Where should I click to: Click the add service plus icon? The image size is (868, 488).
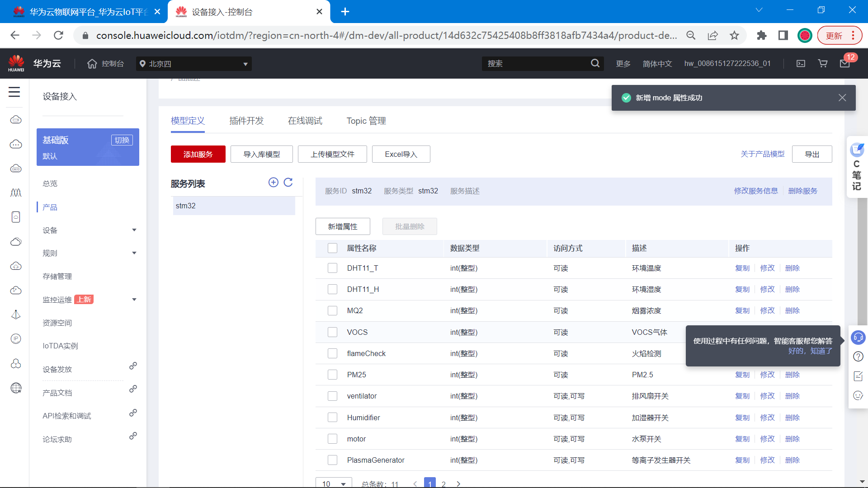pyautogui.click(x=273, y=182)
